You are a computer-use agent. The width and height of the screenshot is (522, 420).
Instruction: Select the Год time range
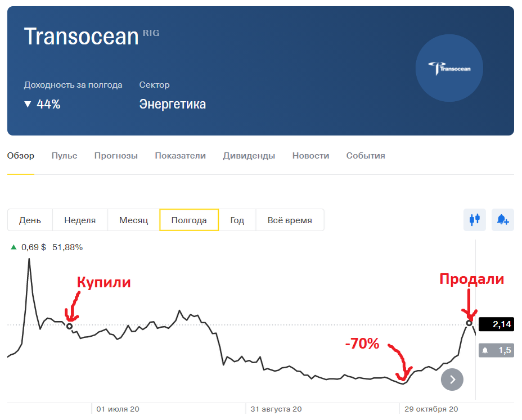237,220
